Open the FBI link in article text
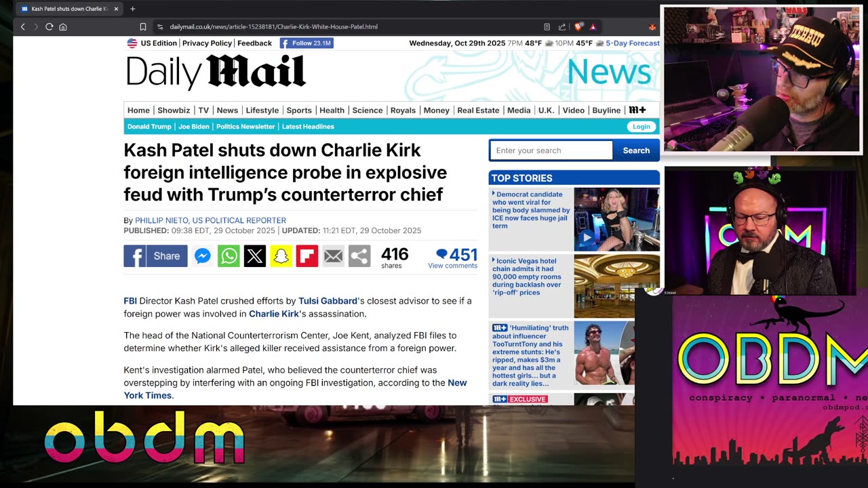Screen dimensions: 868x488 130,301
